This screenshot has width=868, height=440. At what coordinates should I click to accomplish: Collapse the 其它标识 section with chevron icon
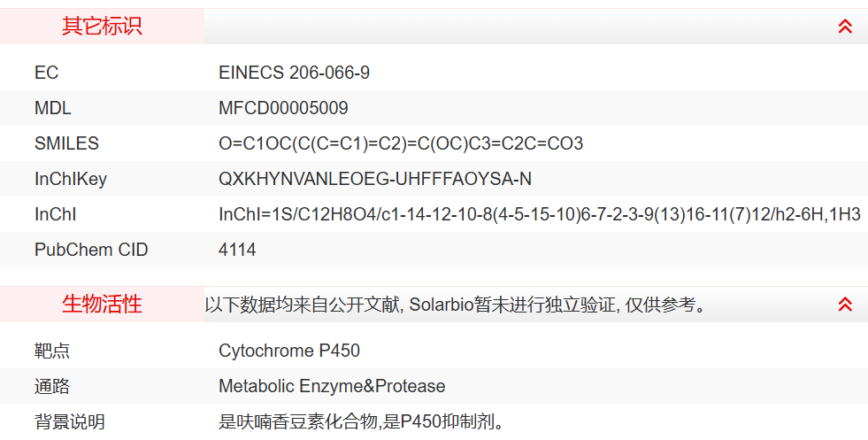[845, 27]
